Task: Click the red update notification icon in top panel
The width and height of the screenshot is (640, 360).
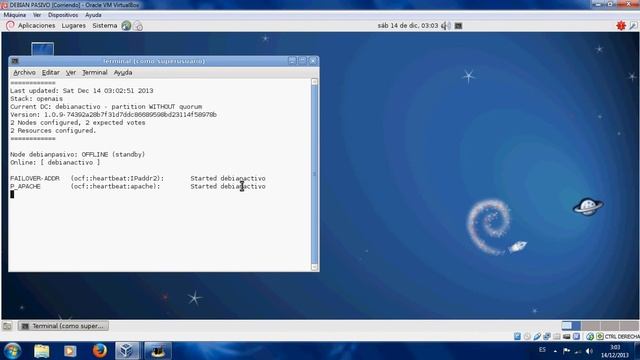Action: point(621,26)
